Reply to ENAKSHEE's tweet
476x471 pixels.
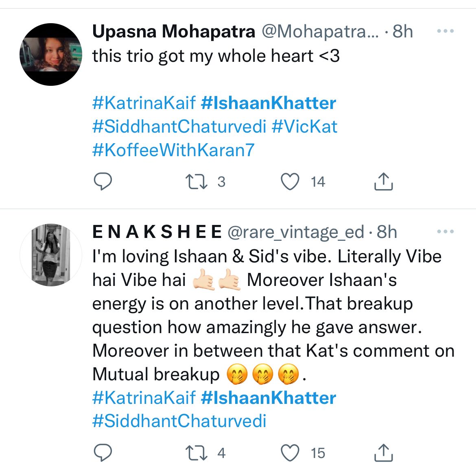[103, 453]
